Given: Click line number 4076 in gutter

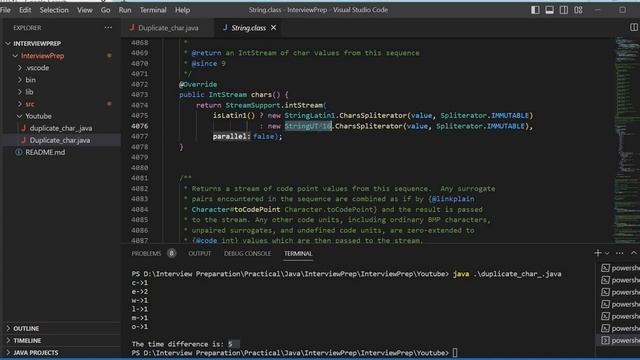Looking at the screenshot, I should [x=140, y=126].
